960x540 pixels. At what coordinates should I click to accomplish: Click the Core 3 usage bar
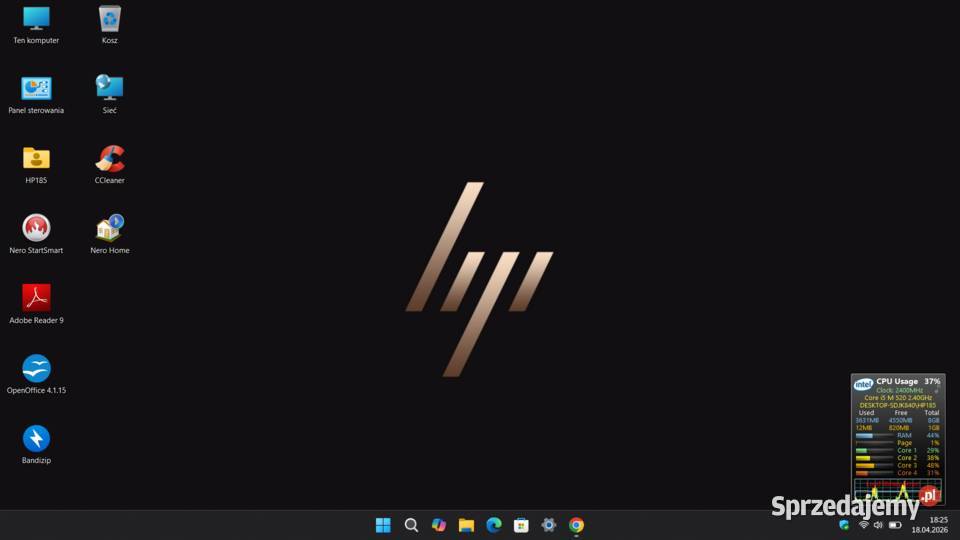[874, 465]
